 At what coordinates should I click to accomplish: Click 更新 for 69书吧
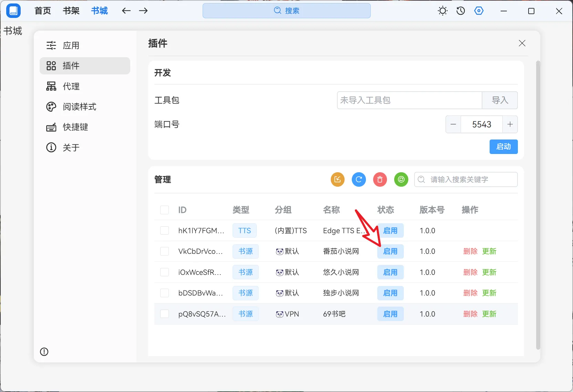tap(489, 314)
